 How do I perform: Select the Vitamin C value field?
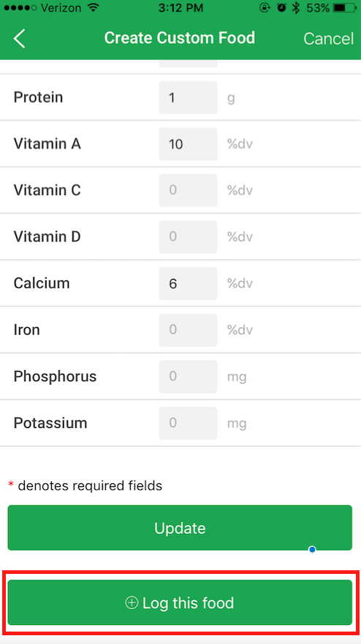coord(188,191)
